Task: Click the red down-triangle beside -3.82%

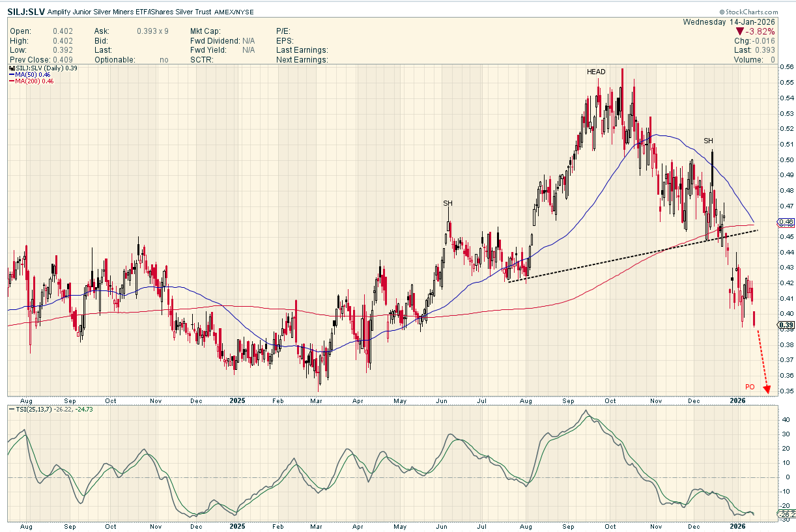Action: pyautogui.click(x=740, y=31)
